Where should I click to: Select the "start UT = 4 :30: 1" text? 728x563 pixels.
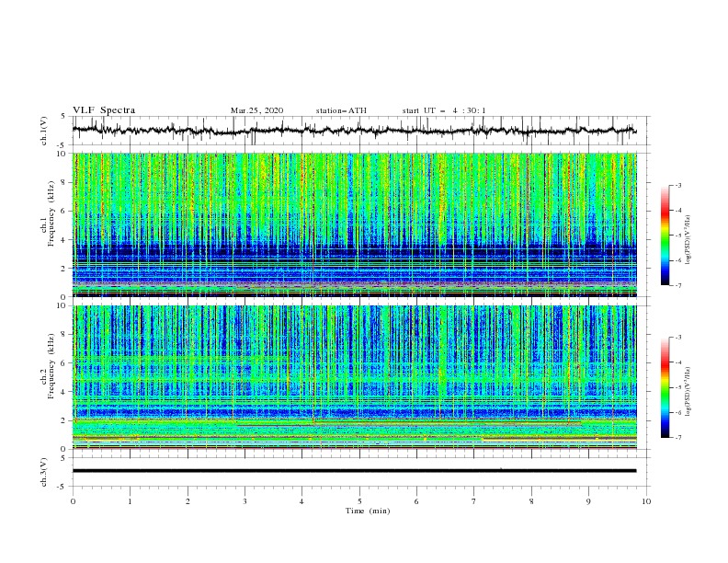point(444,110)
